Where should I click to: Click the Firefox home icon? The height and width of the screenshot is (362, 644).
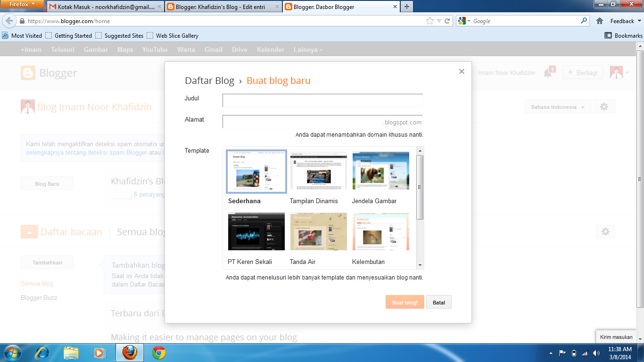pyautogui.click(x=600, y=21)
